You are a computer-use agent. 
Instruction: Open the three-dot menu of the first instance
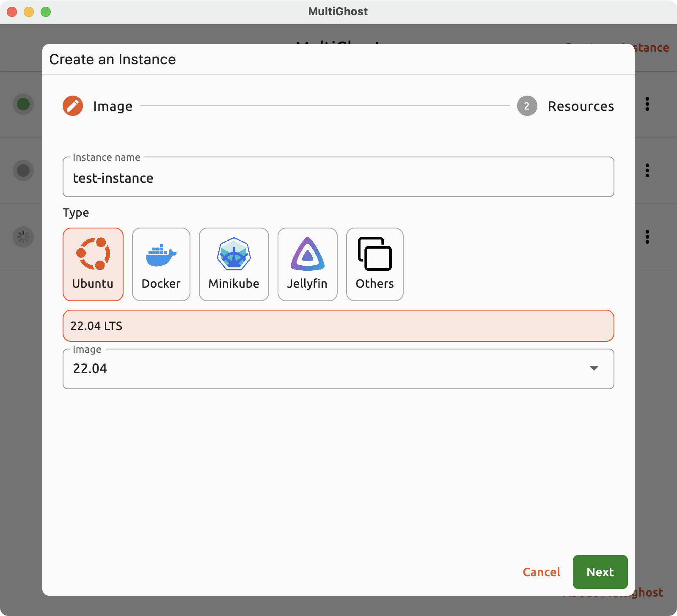[x=647, y=104]
